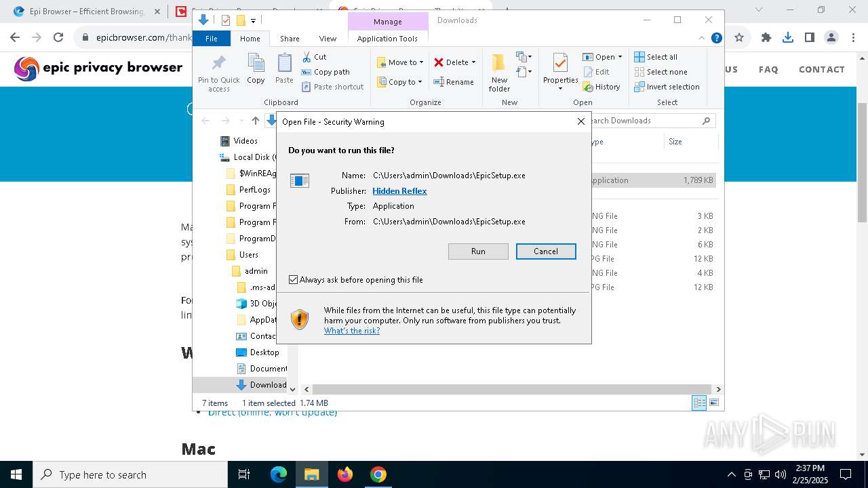The image size is (868, 488).
Task: Select Videos in navigation tree
Action: tap(245, 141)
